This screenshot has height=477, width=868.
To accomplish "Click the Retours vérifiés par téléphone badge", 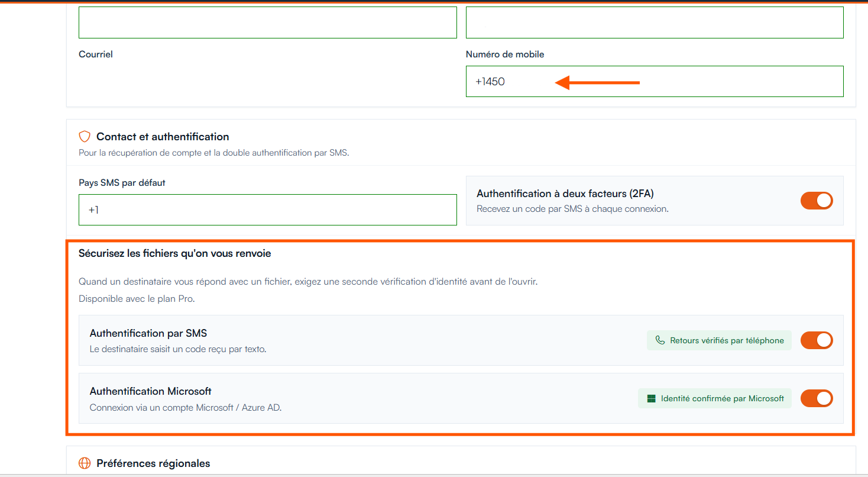I will tap(719, 340).
